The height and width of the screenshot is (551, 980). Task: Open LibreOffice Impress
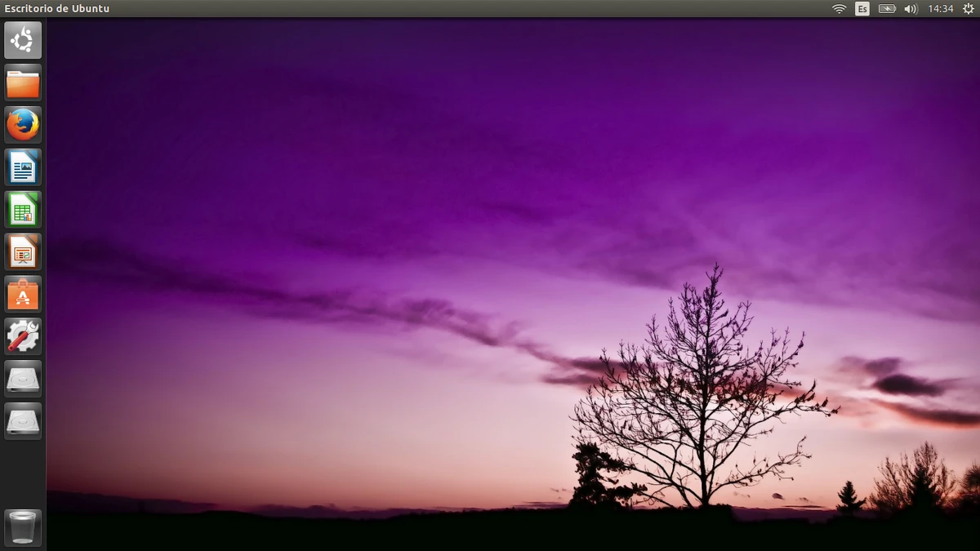[23, 251]
